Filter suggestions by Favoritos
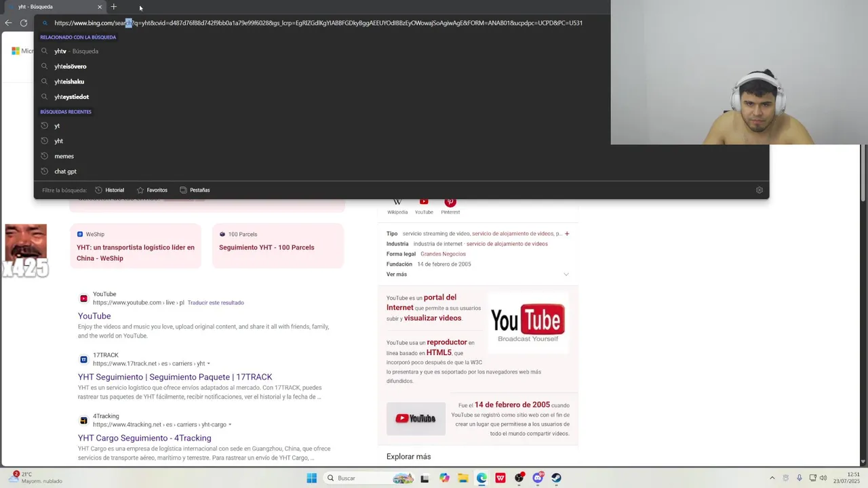 152,190
